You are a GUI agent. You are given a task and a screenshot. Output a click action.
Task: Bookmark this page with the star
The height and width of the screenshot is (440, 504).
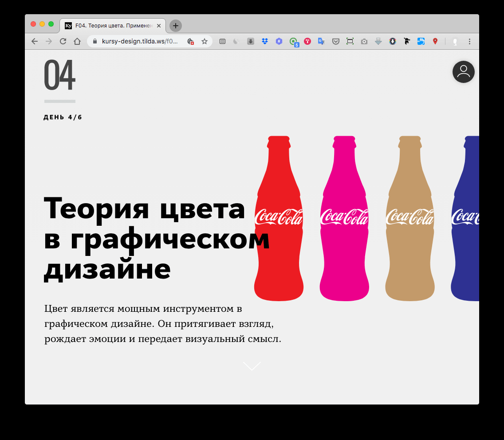[205, 41]
